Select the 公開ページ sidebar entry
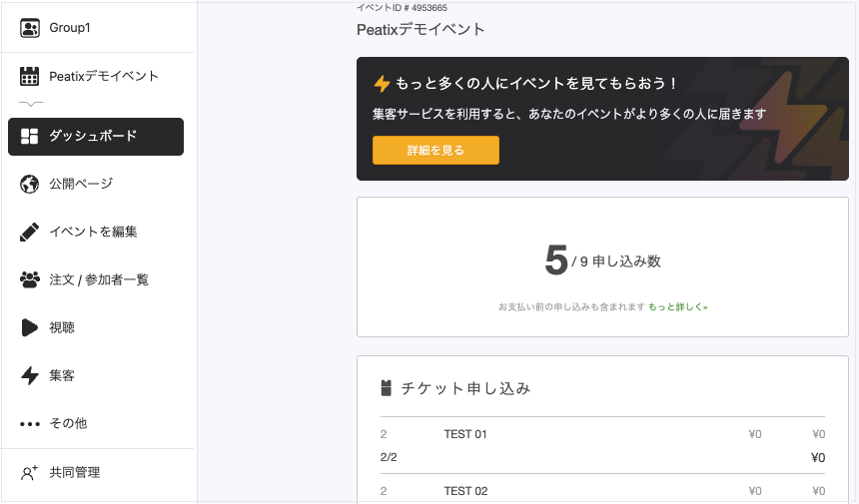Viewport: 859px width, 504px height. [98, 184]
